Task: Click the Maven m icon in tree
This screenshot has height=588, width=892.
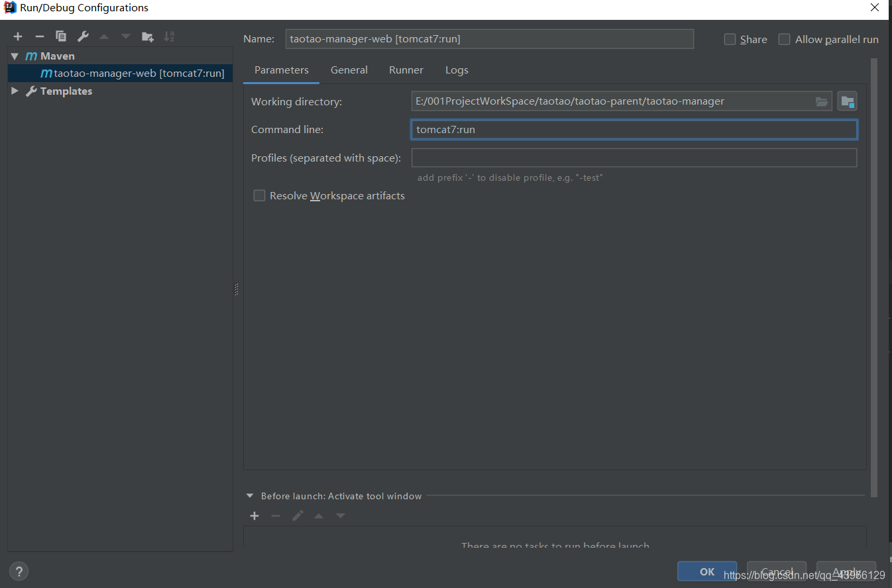Action: click(31, 56)
